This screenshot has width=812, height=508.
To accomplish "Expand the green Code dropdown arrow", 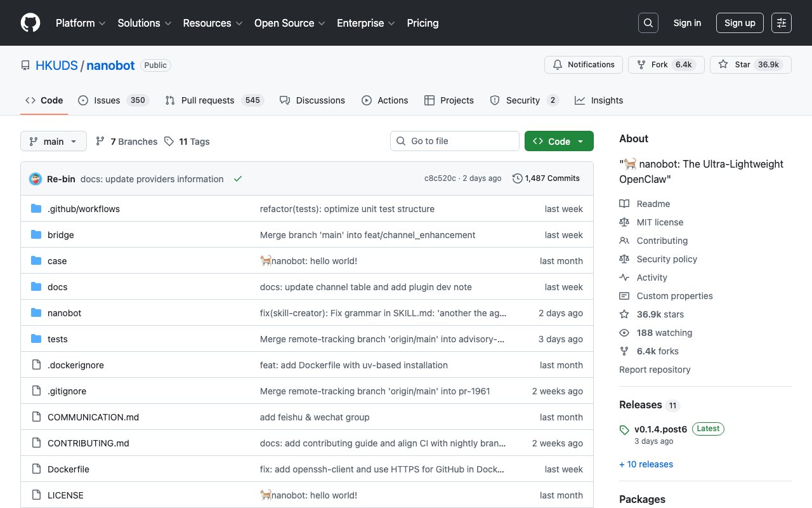I will [x=581, y=141].
